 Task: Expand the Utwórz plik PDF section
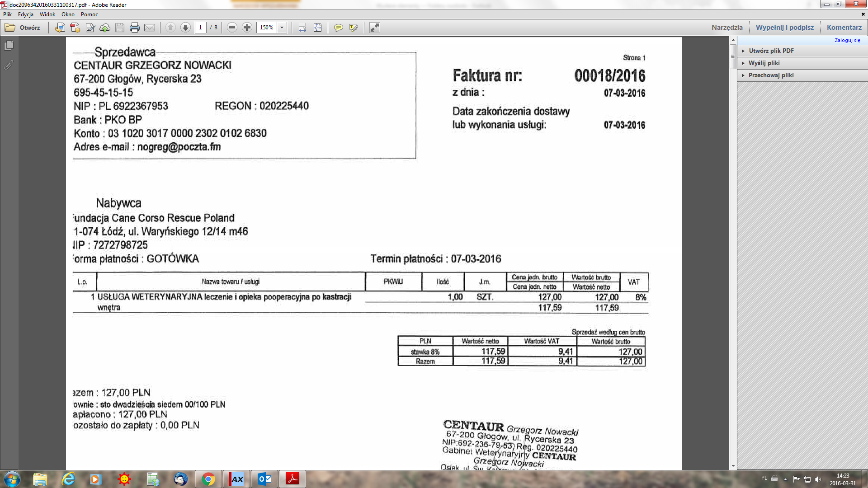(x=771, y=51)
